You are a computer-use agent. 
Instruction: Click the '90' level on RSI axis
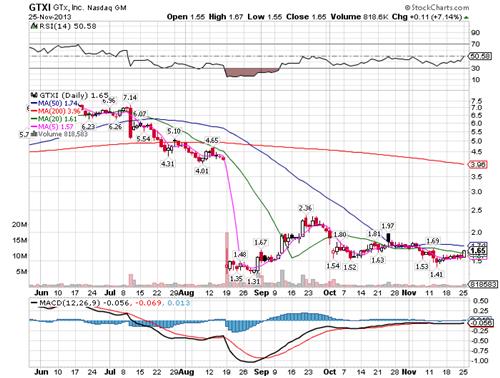tap(475, 33)
